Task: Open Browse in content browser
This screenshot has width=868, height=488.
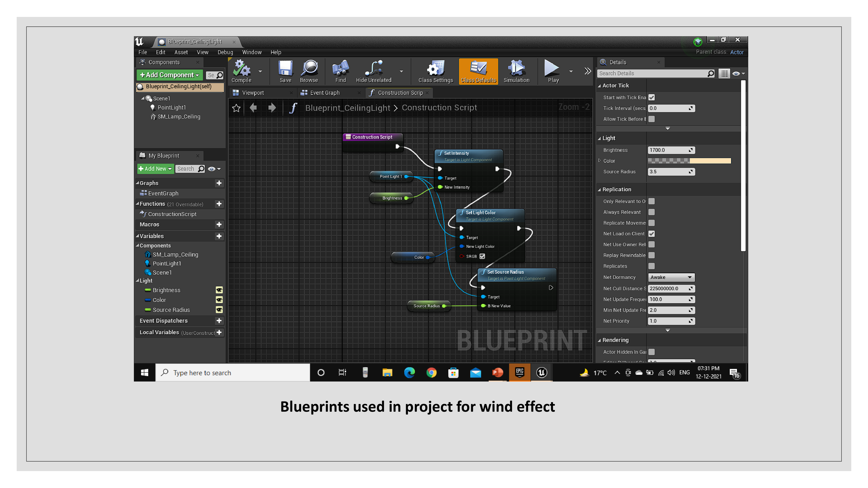Action: pyautogui.click(x=309, y=71)
